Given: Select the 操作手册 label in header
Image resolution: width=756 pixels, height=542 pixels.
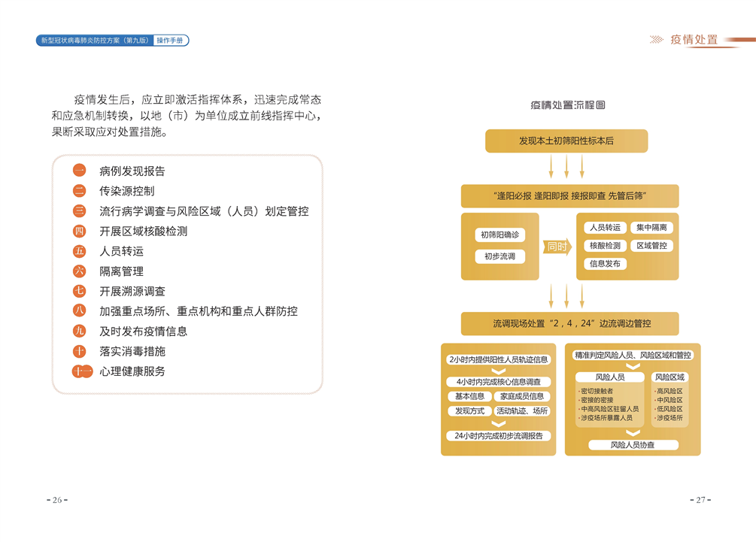Looking at the screenshot, I should [170, 41].
